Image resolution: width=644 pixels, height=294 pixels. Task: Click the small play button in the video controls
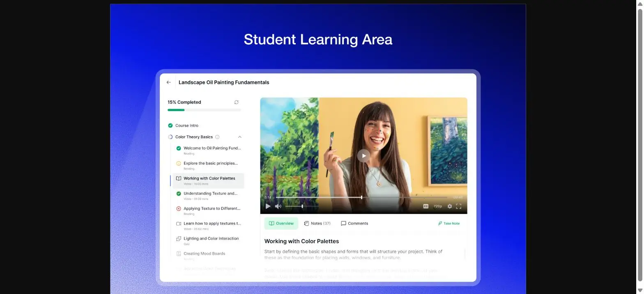click(268, 206)
